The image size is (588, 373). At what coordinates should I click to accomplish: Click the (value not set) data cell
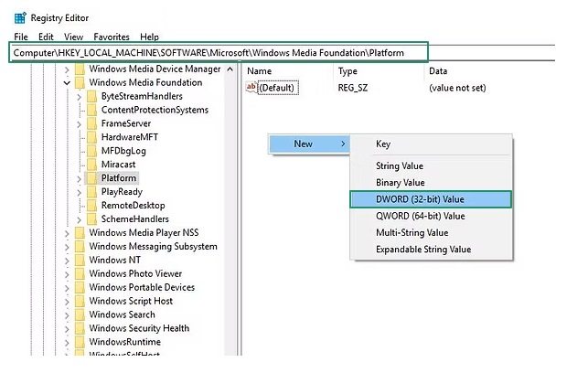pos(457,88)
